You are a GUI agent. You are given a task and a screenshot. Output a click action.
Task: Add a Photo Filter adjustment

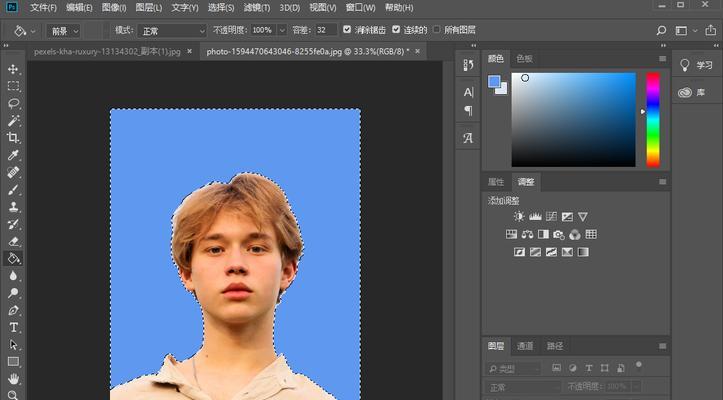click(559, 234)
